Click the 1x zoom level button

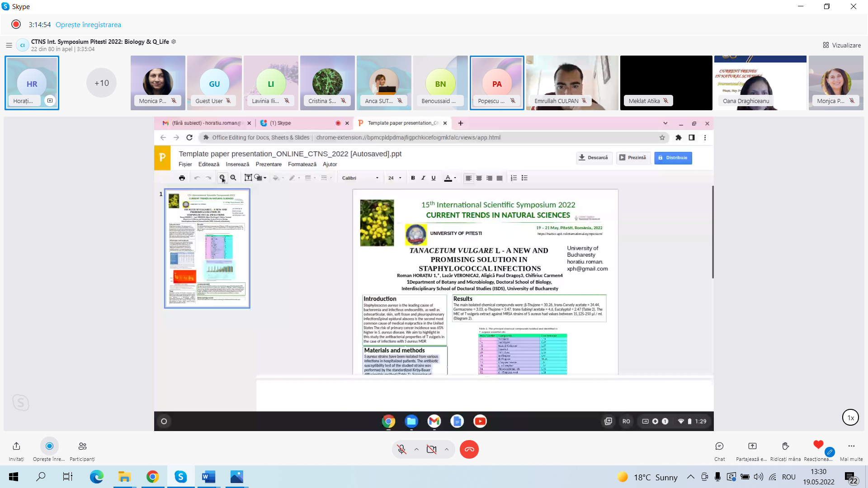tap(850, 418)
